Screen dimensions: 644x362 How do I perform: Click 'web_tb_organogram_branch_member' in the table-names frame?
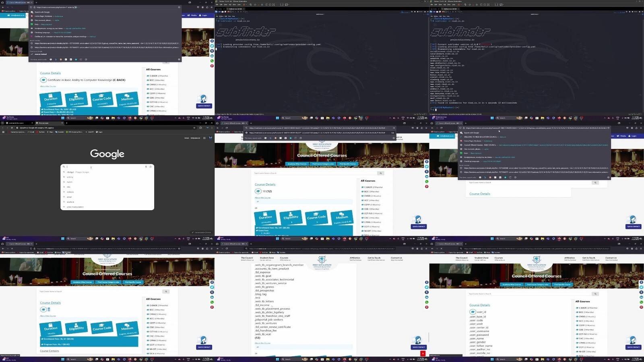(279, 265)
